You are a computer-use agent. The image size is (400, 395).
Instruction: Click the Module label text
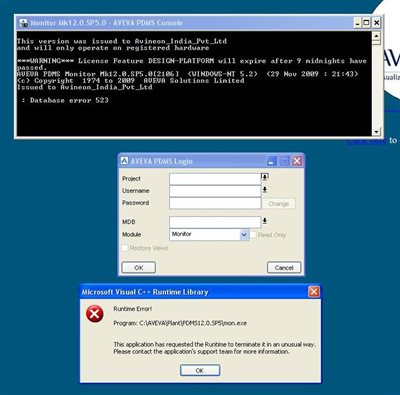coord(132,235)
